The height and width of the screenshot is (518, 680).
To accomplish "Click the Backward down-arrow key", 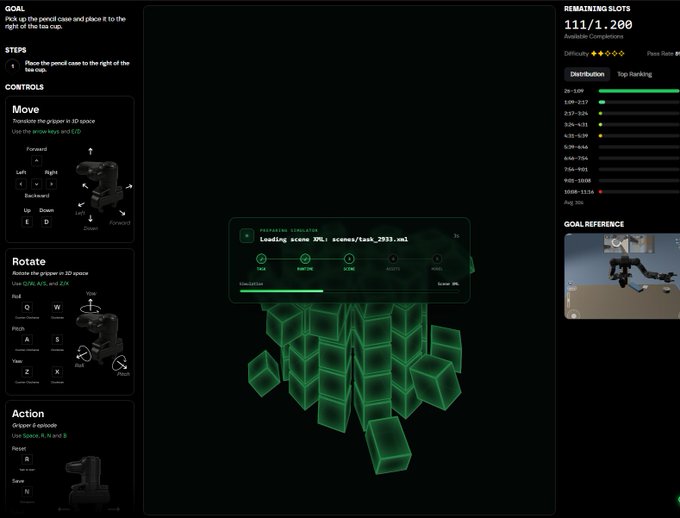I will [x=36, y=184].
